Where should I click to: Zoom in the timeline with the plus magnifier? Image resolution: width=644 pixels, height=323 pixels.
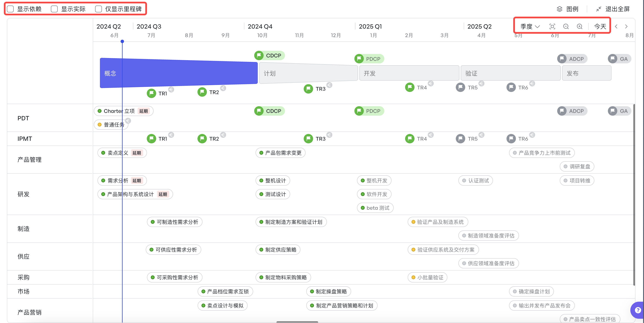579,26
